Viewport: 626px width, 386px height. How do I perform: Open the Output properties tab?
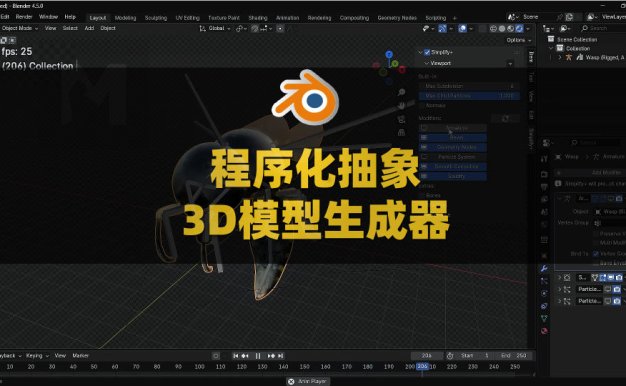[x=544, y=186]
